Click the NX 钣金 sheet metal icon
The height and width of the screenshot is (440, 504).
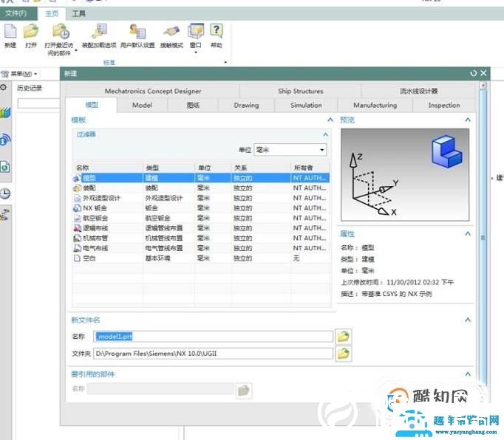(x=77, y=208)
